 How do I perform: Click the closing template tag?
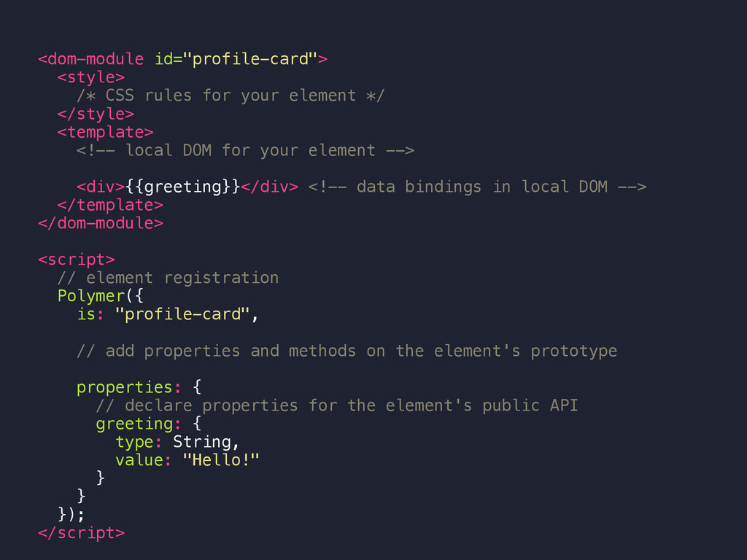110,205
